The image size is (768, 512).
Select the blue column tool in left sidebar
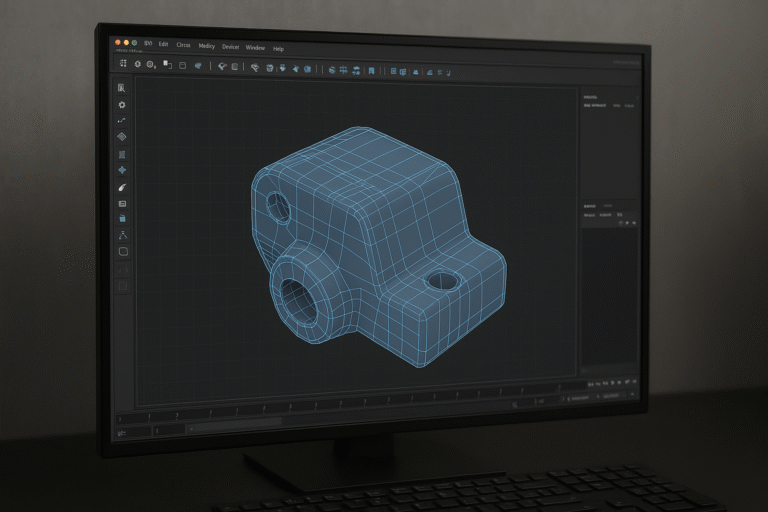(x=122, y=154)
